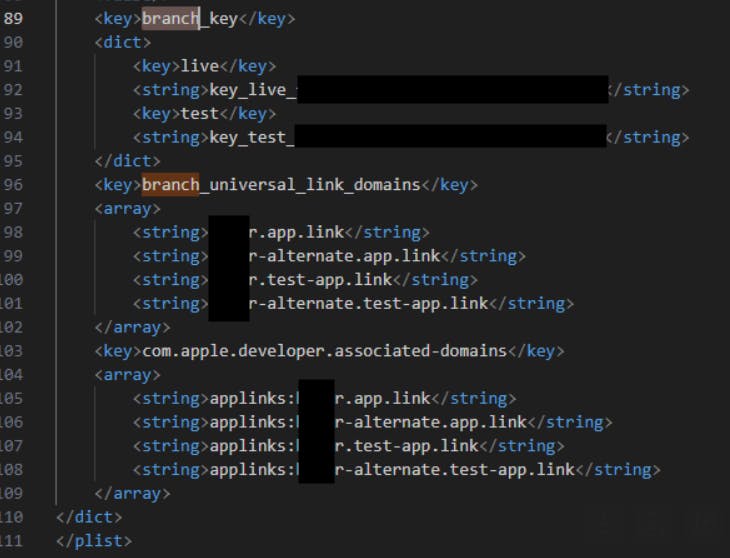Click applinks r-alternate.test-app.link string on line 108
This screenshot has width=730, height=558.
click(x=392, y=470)
